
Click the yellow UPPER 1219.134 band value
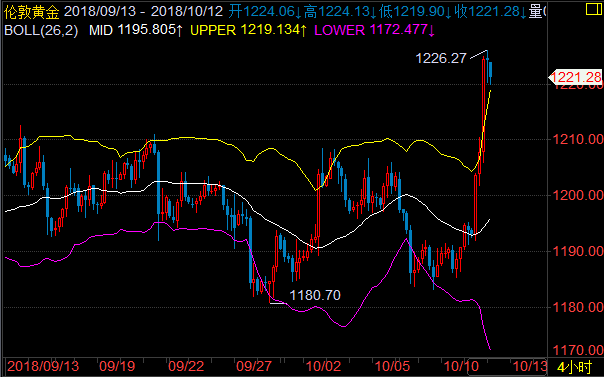248,30
